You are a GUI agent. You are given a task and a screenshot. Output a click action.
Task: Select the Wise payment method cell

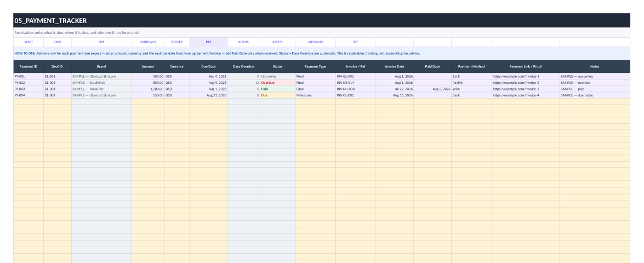coord(471,89)
